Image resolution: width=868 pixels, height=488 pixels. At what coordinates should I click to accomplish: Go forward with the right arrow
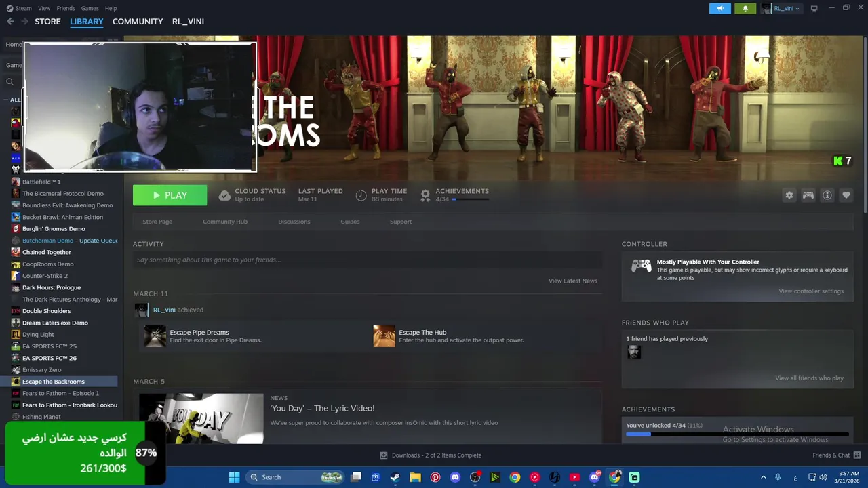pyautogui.click(x=24, y=22)
